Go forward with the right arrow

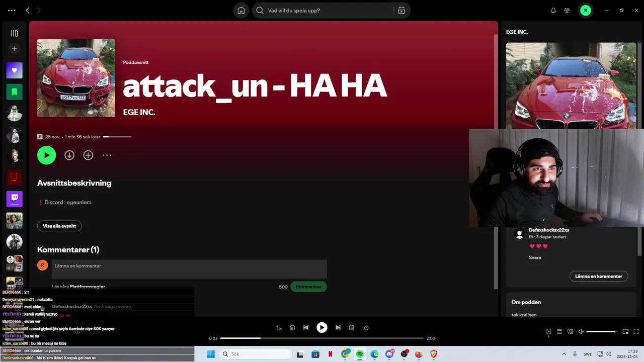(x=39, y=11)
